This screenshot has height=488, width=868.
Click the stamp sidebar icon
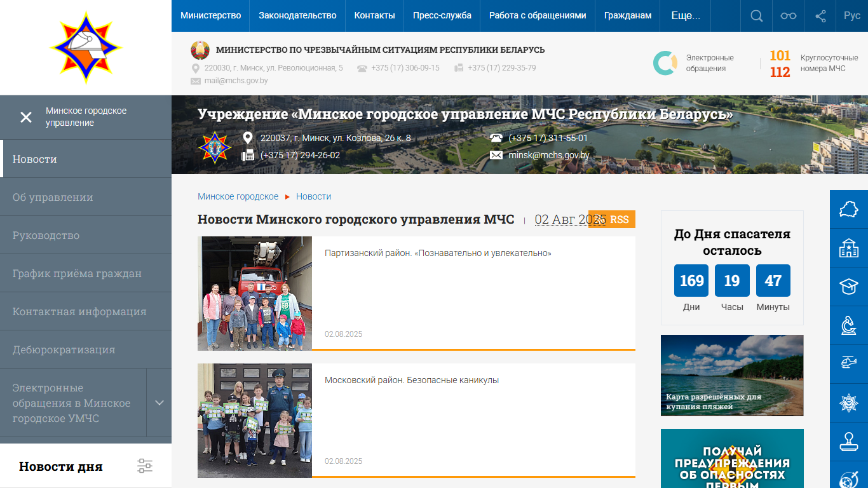(849, 440)
